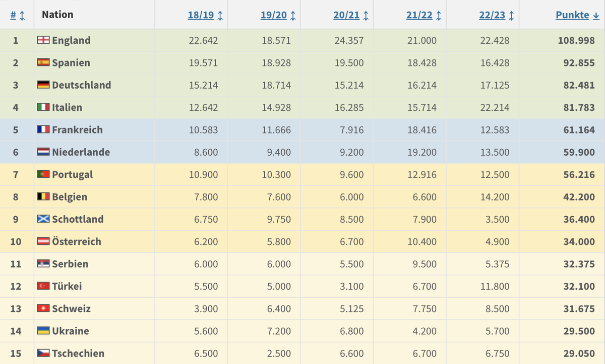Click the Nation column header
Viewport: 605px width, 364px height.
click(57, 15)
